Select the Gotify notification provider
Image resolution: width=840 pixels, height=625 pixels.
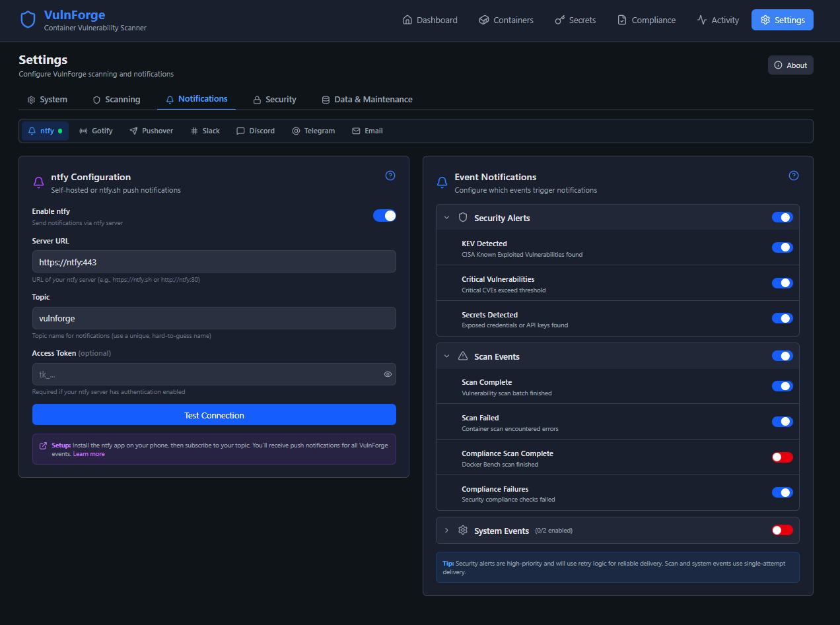[96, 131]
